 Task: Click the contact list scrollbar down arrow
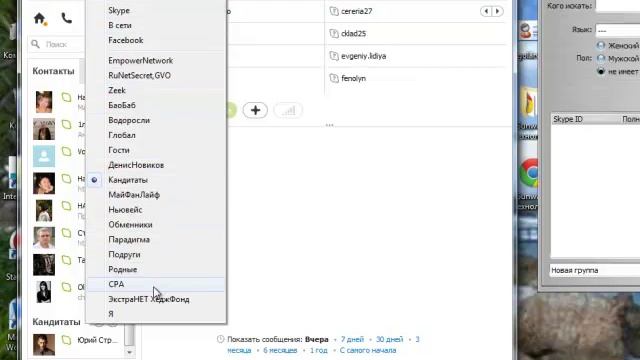click(x=129, y=352)
